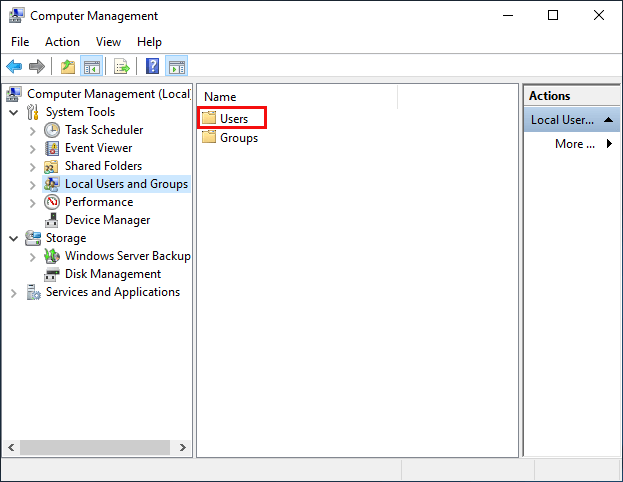Expand the Local Users and Groups node

33,185
